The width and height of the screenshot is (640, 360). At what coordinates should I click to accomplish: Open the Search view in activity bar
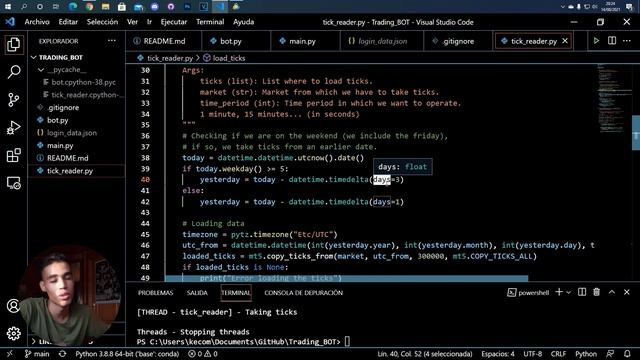13,72
